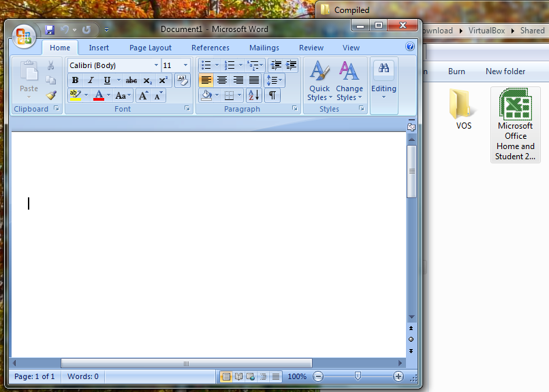Activate the Format Painter brush

point(51,95)
